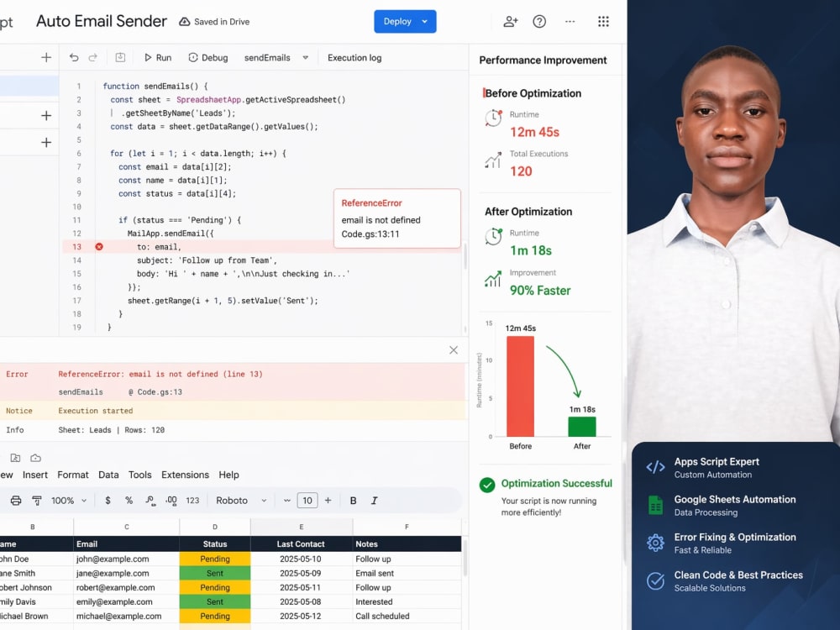840x630 pixels.
Task: Click the decrease decimal places icon
Action: tap(150, 501)
